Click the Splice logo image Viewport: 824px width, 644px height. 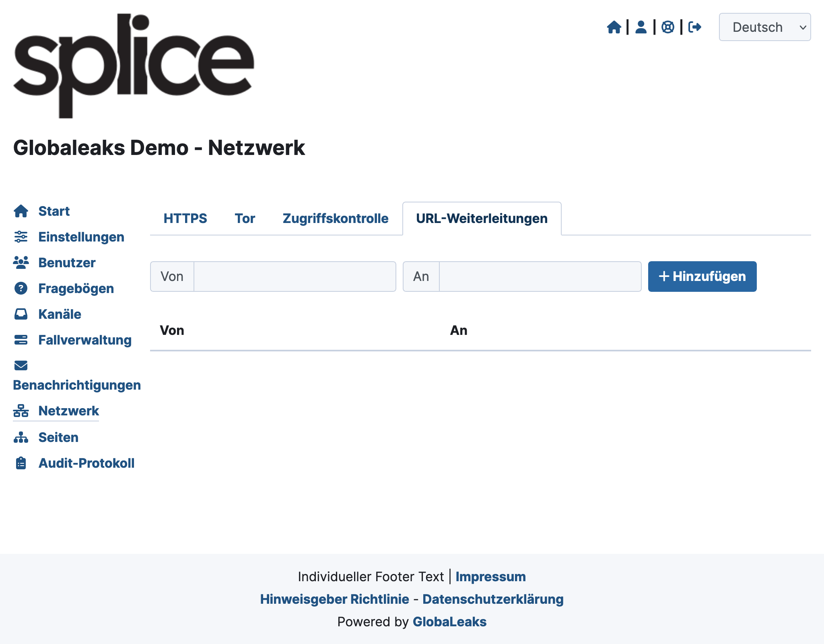tap(134, 66)
